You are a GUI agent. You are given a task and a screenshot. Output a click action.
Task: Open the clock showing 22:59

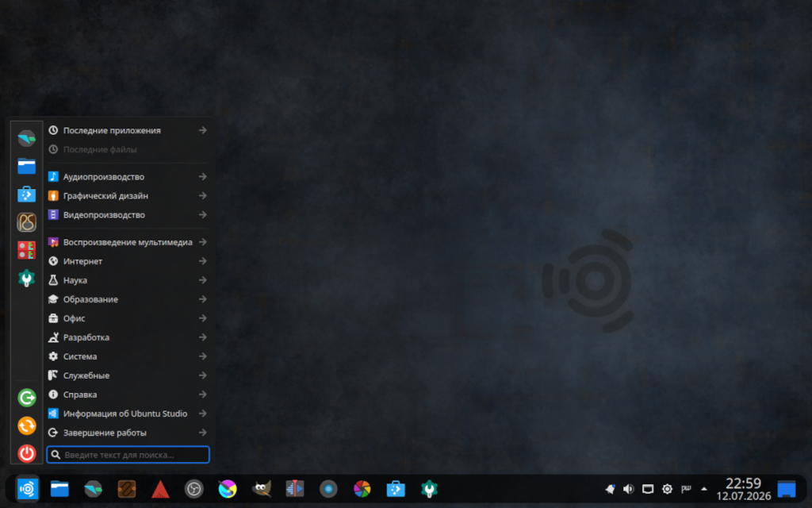(x=744, y=489)
